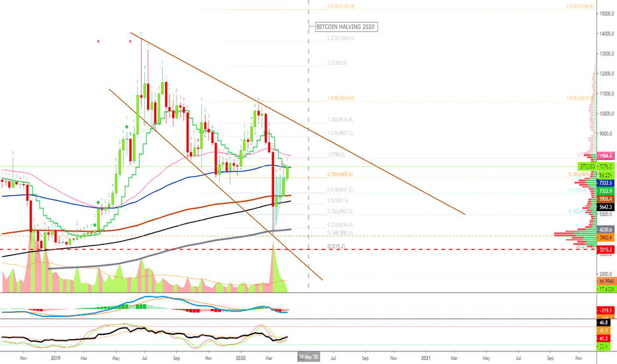The height and width of the screenshot is (364, 617).
Task: Click the BTCUSD symbol tag on the price axis
Action: 587,167
